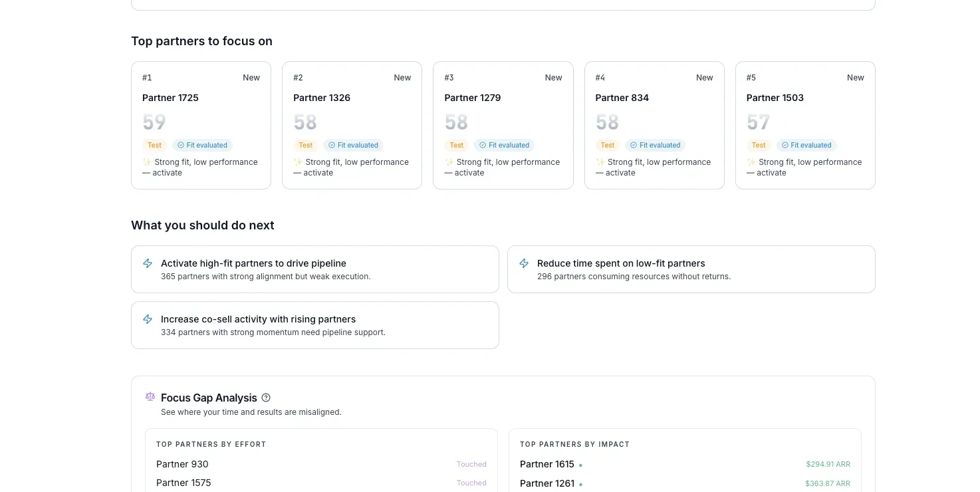980x492 pixels.
Task: Click TOP PARTNERS BY IMPACT header
Action: point(574,444)
